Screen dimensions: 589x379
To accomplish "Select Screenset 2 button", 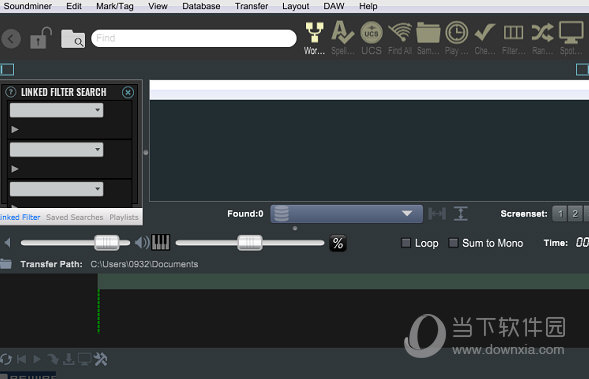I will coord(575,214).
